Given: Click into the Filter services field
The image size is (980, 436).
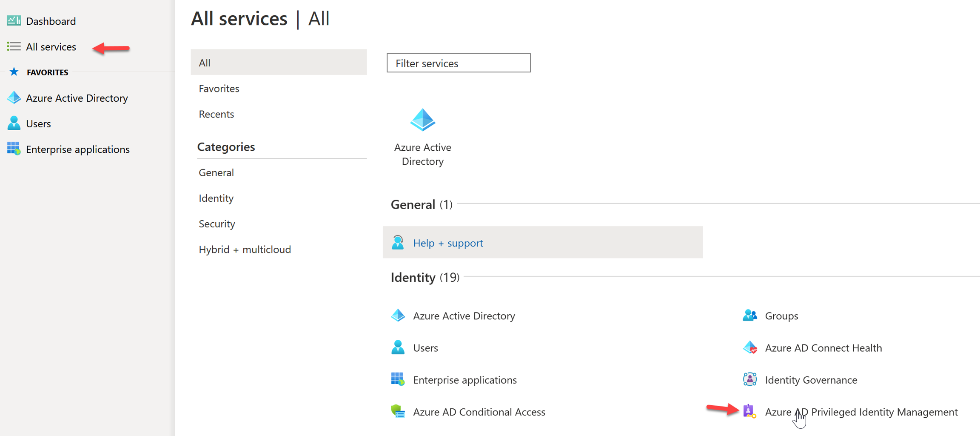Looking at the screenshot, I should tap(458, 63).
